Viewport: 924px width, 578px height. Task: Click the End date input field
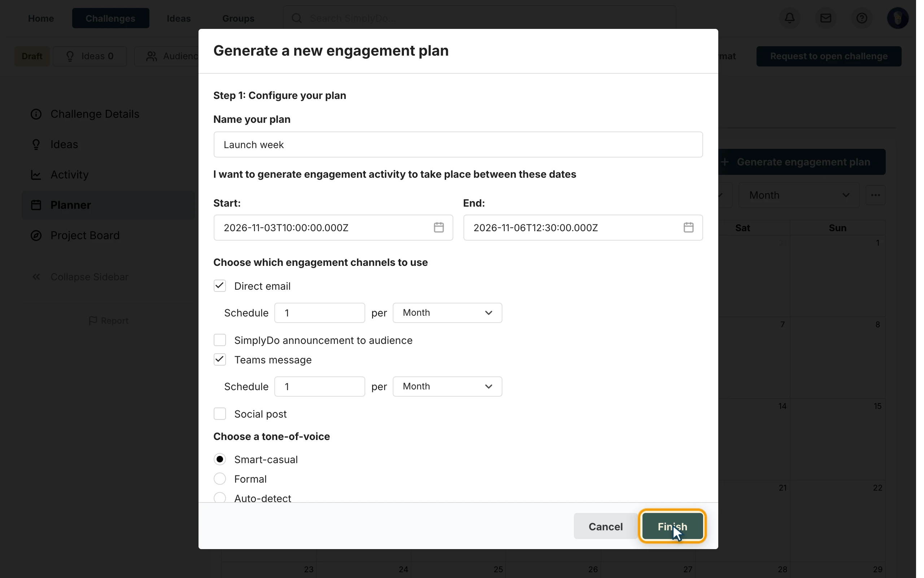click(x=583, y=228)
